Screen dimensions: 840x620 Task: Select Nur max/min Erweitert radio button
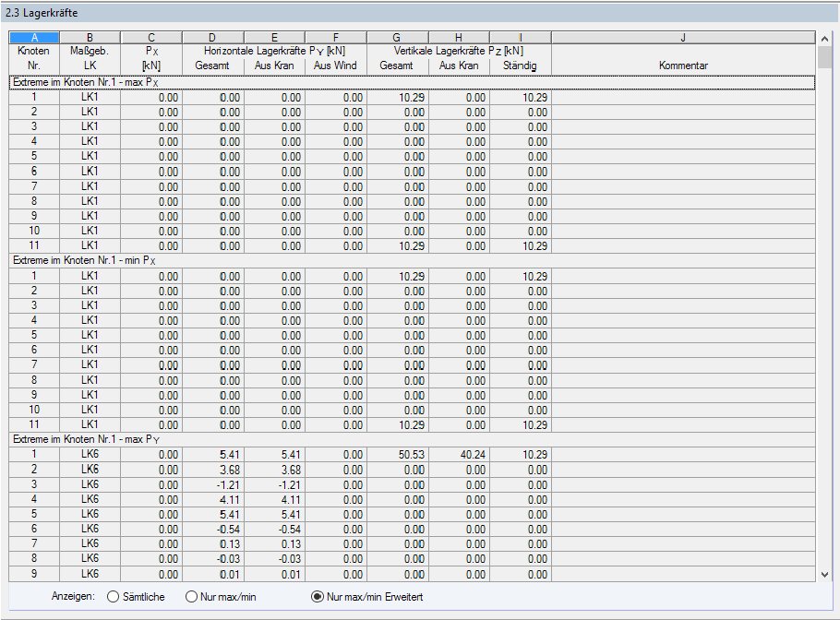[318, 596]
